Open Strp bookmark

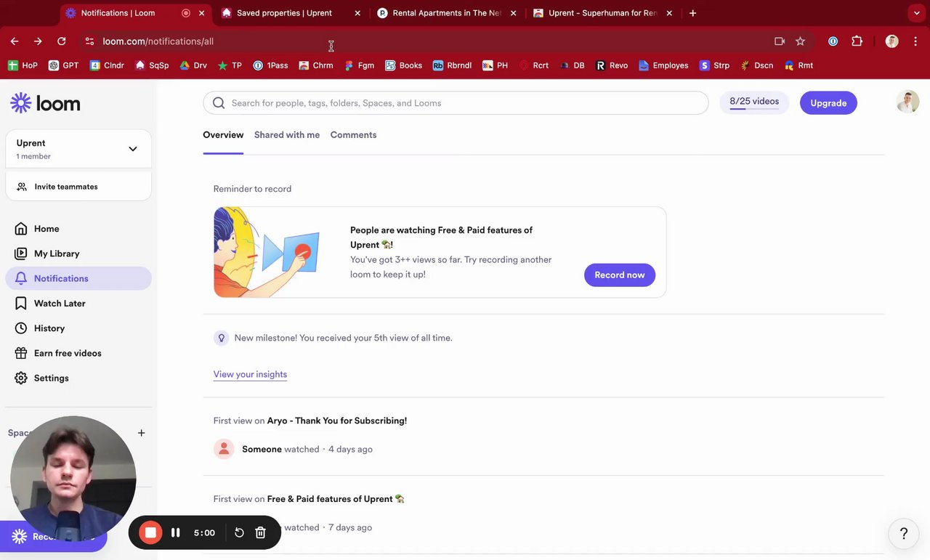714,65
